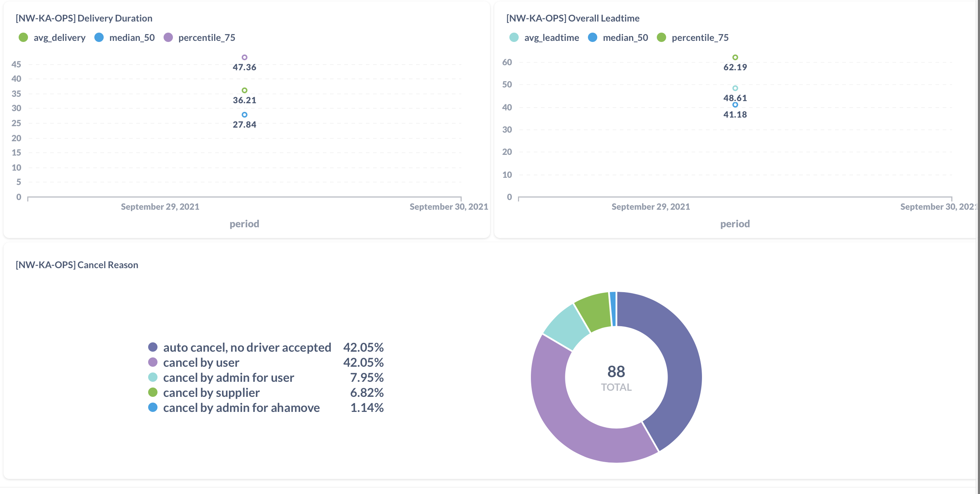The image size is (980, 494).
Task: Open the Delivery Duration card title
Action: [84, 18]
